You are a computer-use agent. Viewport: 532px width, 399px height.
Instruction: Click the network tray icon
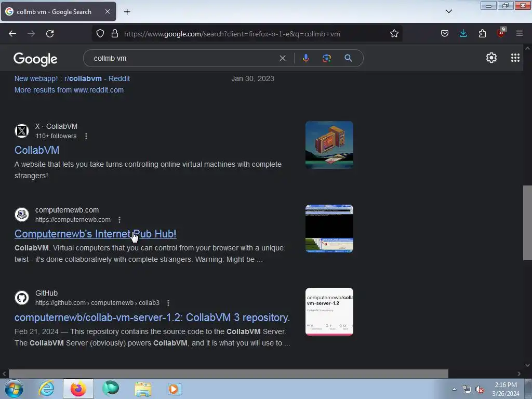[467, 389]
